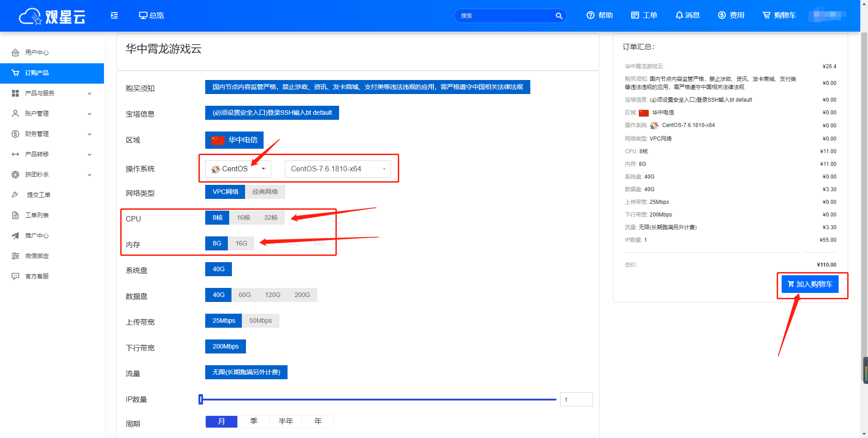Open the CentOS-7.6.1810-x64 version dropdown
The image size is (868, 438).
click(x=338, y=169)
